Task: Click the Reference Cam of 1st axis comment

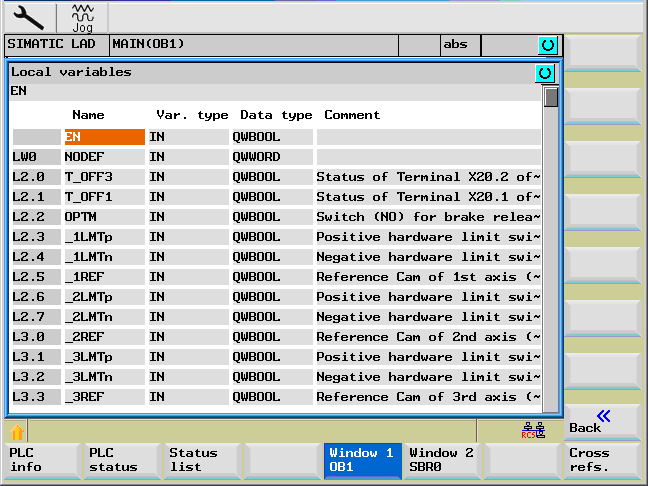Action: tap(429, 277)
